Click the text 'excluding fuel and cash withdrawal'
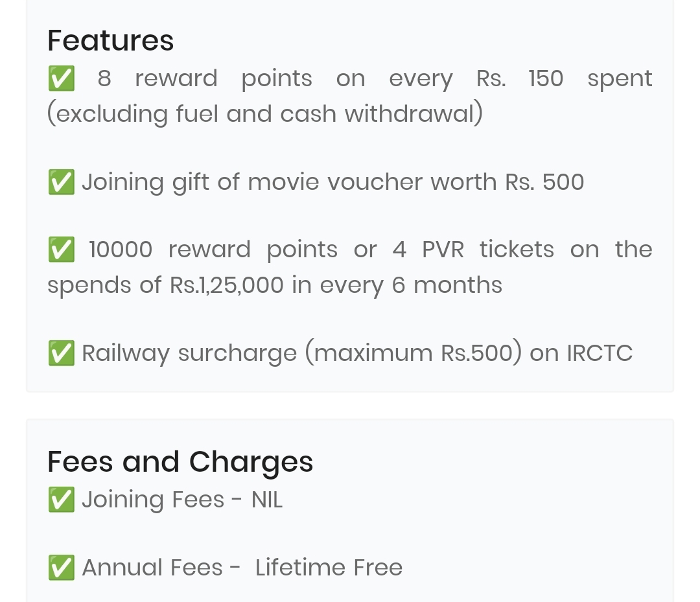 (x=264, y=113)
